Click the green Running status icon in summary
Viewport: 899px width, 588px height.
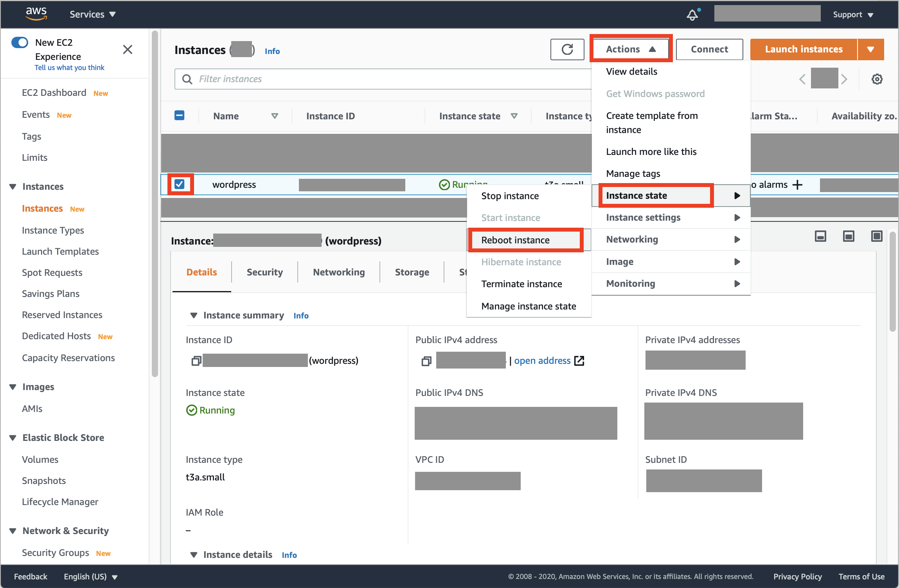[192, 410]
